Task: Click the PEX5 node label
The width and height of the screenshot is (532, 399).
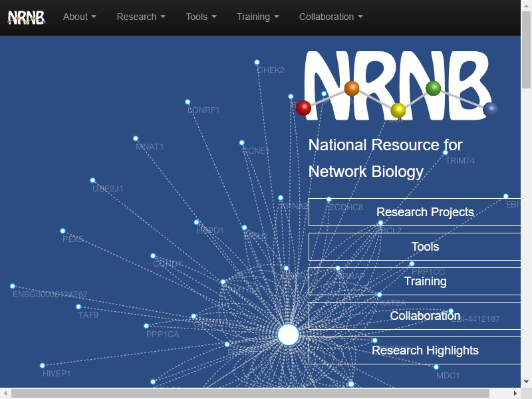Action: tap(73, 239)
